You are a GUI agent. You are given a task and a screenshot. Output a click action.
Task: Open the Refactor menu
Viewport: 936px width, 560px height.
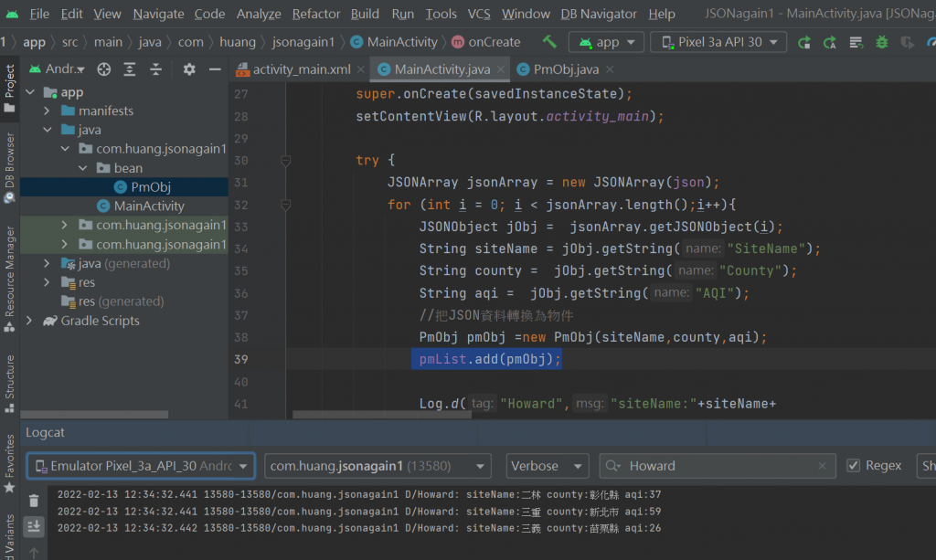(x=315, y=14)
